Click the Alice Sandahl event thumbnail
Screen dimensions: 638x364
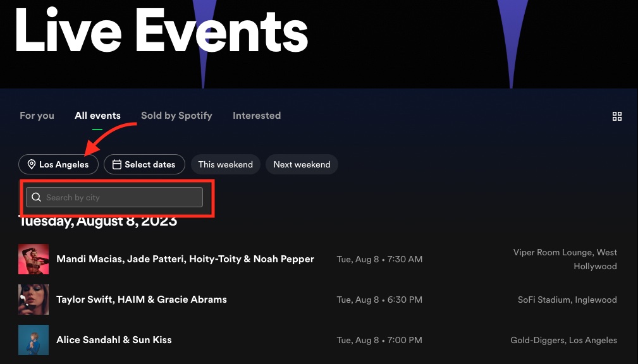(x=34, y=339)
